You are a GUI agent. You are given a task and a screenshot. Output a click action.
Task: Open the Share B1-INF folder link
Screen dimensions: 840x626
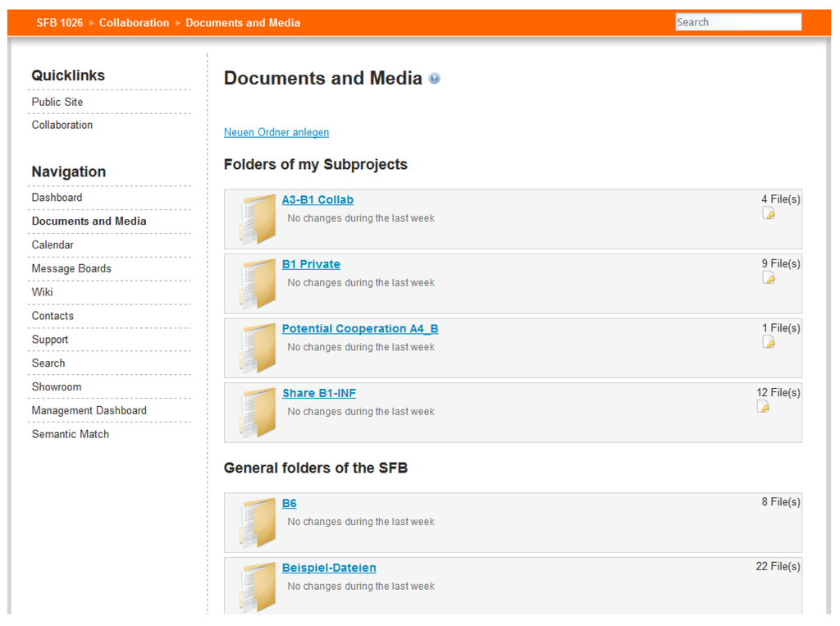(319, 393)
